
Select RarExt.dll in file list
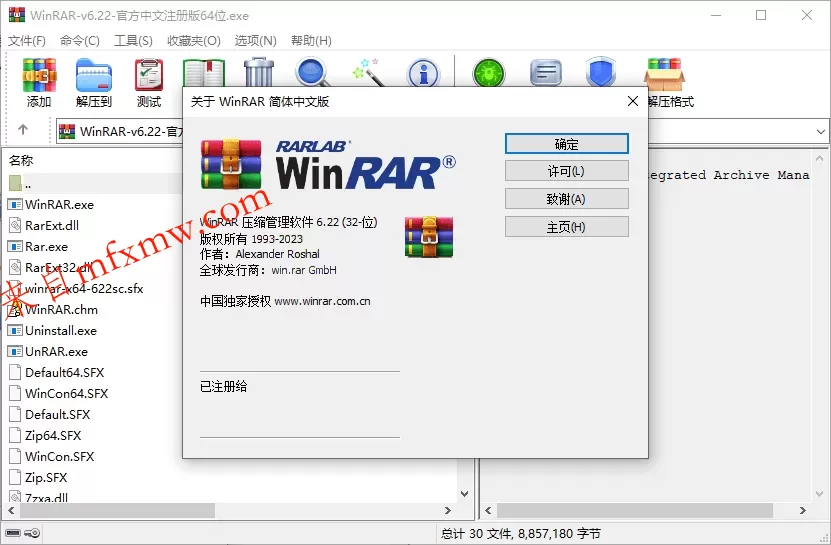tap(52, 226)
